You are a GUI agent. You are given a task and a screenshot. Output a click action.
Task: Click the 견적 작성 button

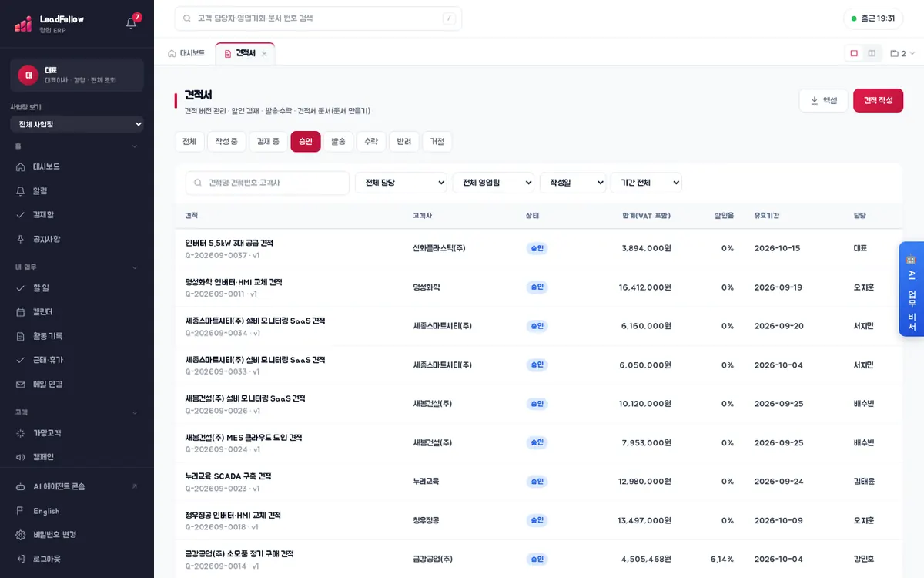point(878,100)
